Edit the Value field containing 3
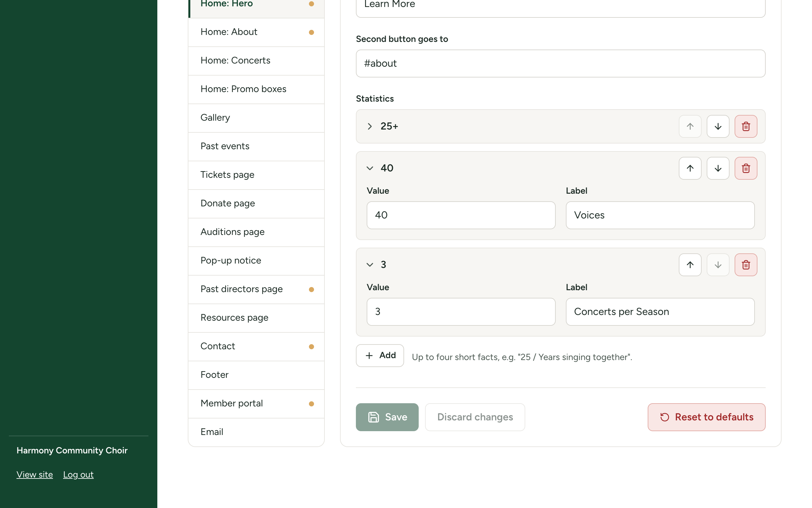The height and width of the screenshot is (508, 812). pos(461,312)
